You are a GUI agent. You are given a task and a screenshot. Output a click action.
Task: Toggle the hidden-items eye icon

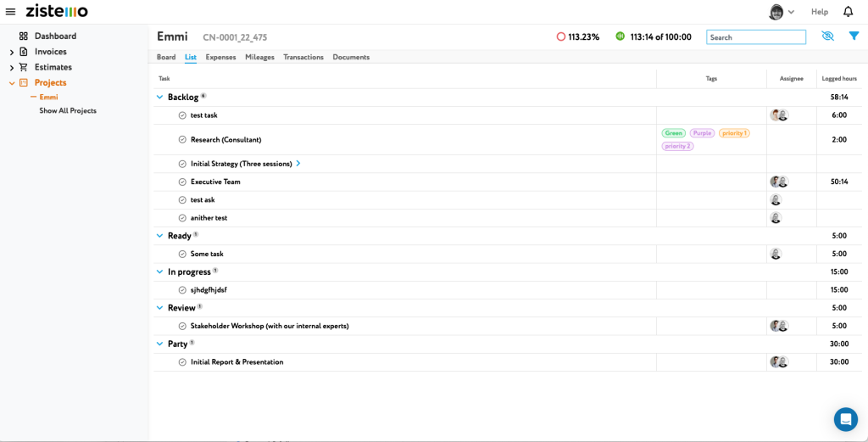pos(828,36)
